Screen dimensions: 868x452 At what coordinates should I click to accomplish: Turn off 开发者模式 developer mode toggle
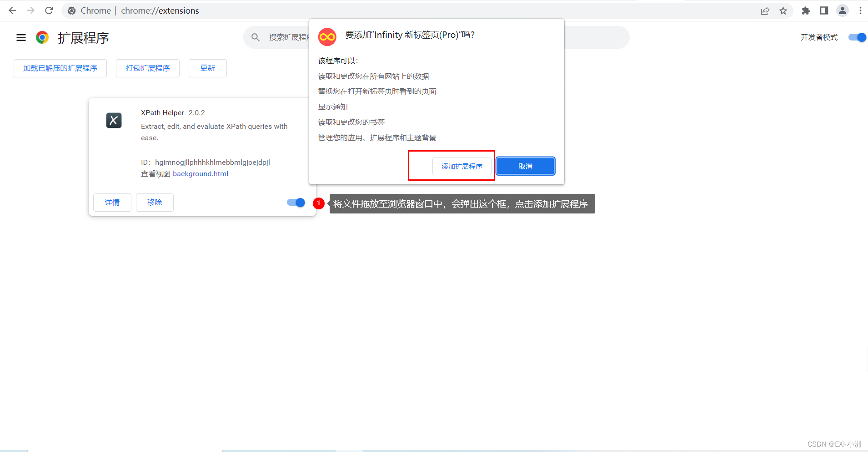point(857,37)
